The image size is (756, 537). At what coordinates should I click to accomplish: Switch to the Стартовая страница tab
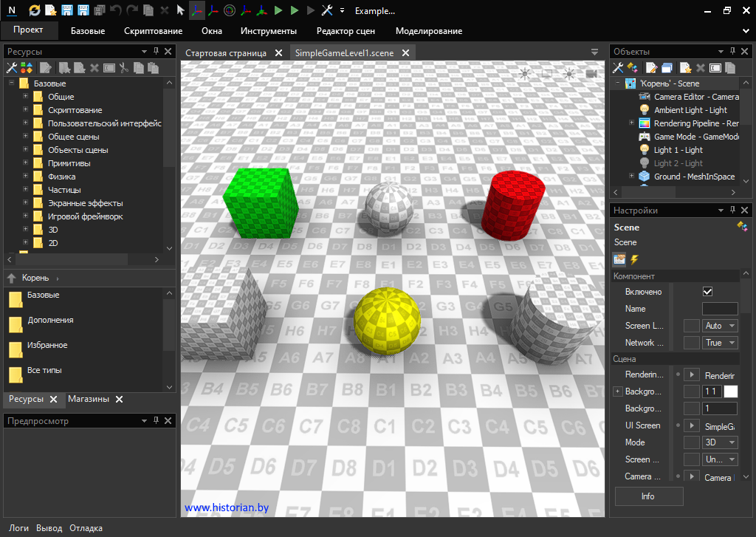point(225,53)
